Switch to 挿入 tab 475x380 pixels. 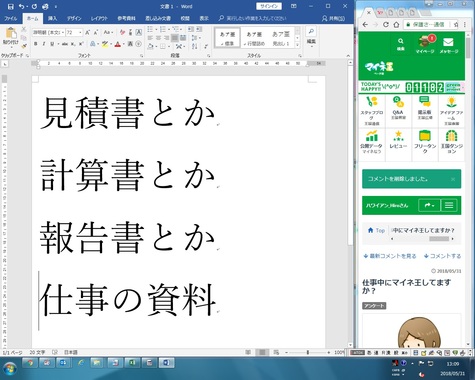pyautogui.click(x=52, y=18)
